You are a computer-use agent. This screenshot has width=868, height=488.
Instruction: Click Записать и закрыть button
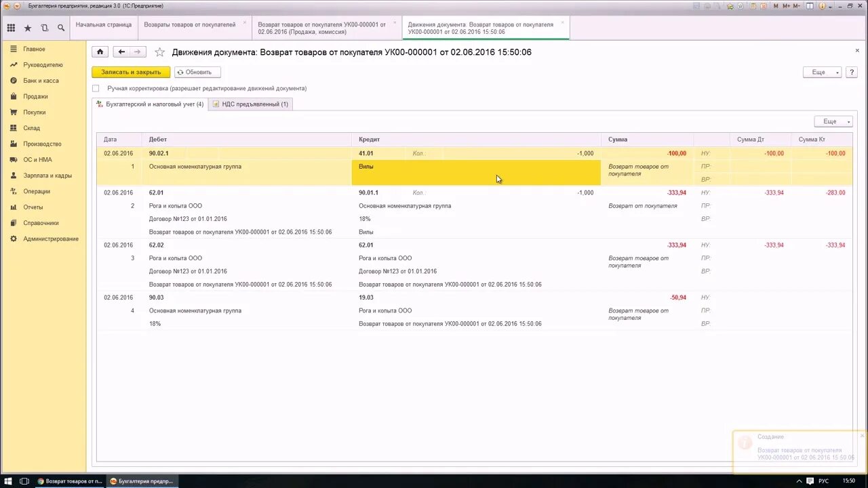coord(131,72)
